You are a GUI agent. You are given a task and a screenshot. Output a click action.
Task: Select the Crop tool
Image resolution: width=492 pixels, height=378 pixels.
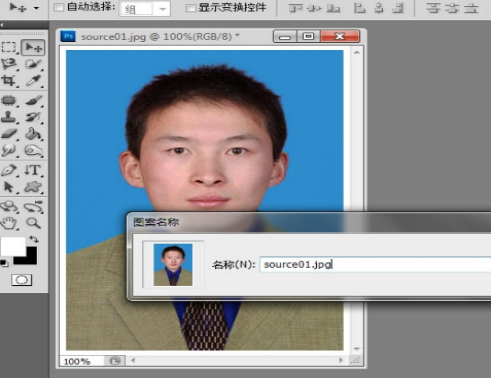pyautogui.click(x=9, y=80)
